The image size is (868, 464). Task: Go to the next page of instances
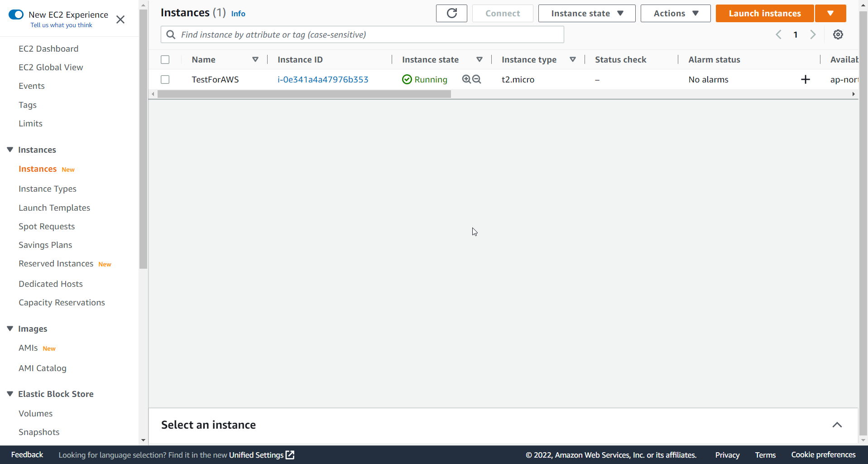(813, 34)
